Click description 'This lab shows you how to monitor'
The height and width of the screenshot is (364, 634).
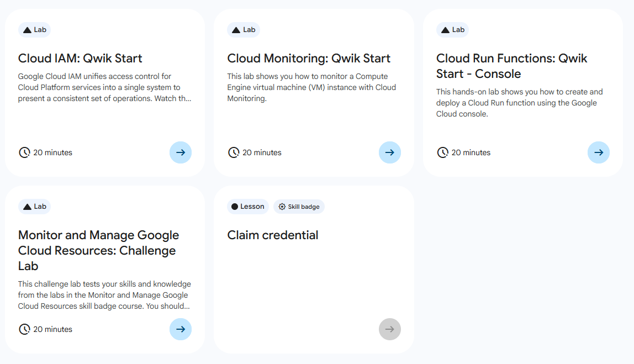[x=311, y=87]
